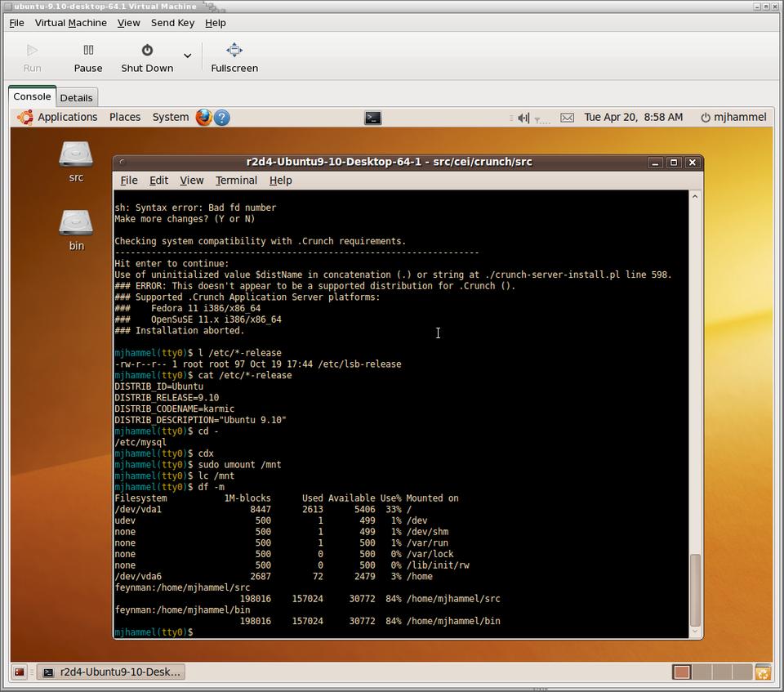Click the r2d4-Ubuntu9-10-Desk taskbar button
The image size is (784, 692).
(111, 672)
